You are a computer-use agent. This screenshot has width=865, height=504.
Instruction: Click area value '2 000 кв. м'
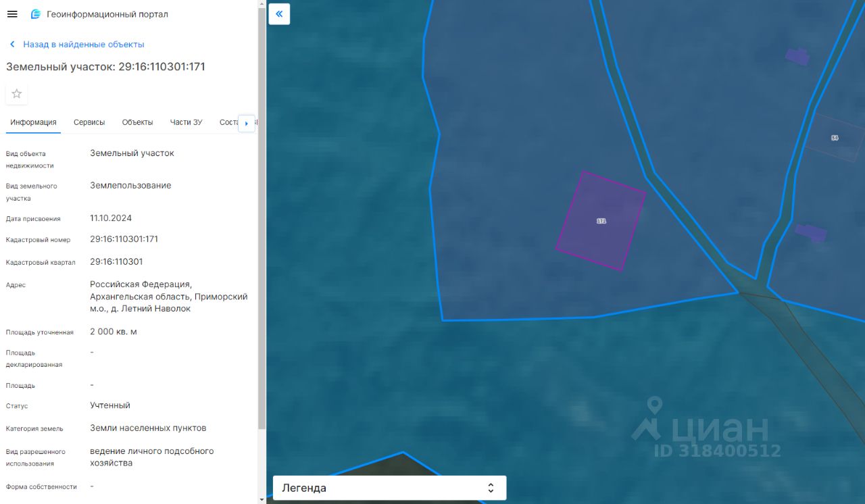[x=114, y=332]
